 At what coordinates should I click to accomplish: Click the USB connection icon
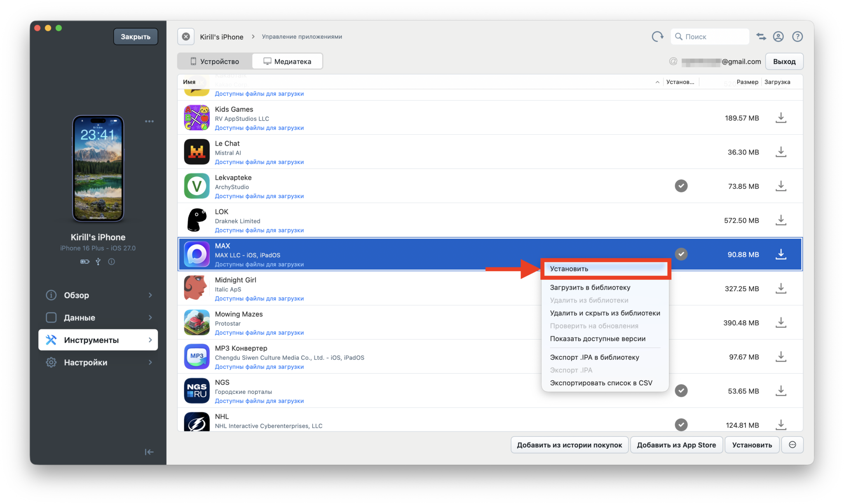pyautogui.click(x=98, y=262)
